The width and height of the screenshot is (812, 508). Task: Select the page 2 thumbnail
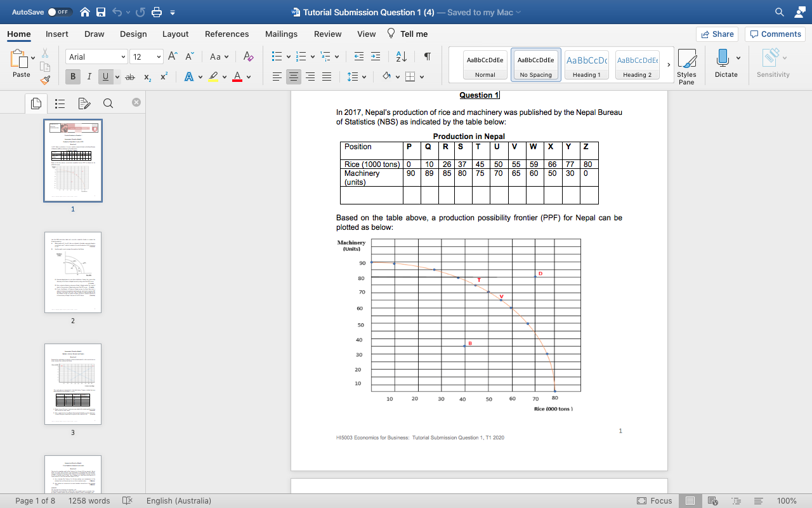tap(73, 272)
